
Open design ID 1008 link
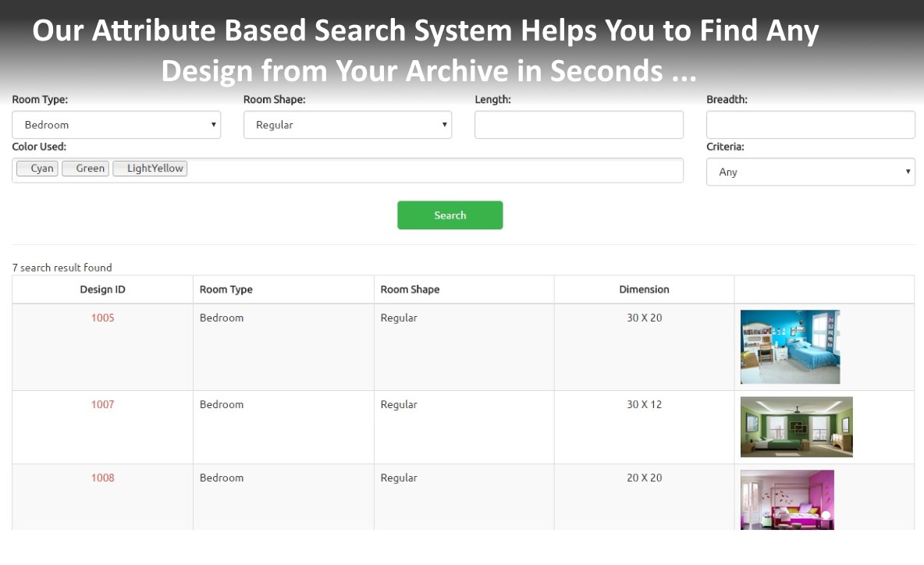tap(102, 478)
